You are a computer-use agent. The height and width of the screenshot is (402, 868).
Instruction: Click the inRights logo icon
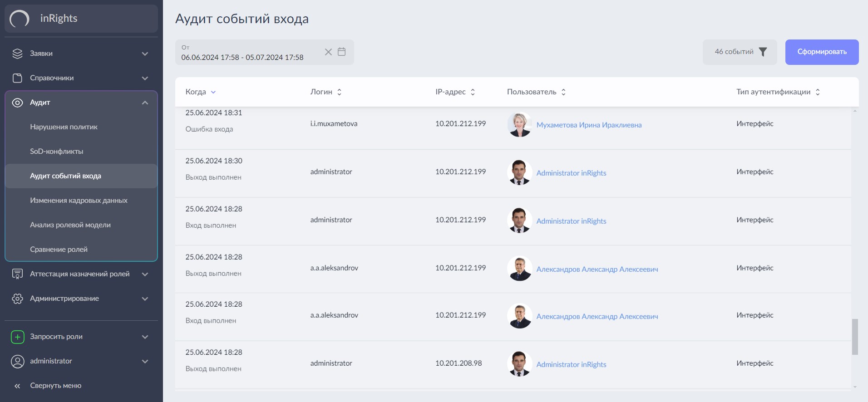pyautogui.click(x=20, y=19)
